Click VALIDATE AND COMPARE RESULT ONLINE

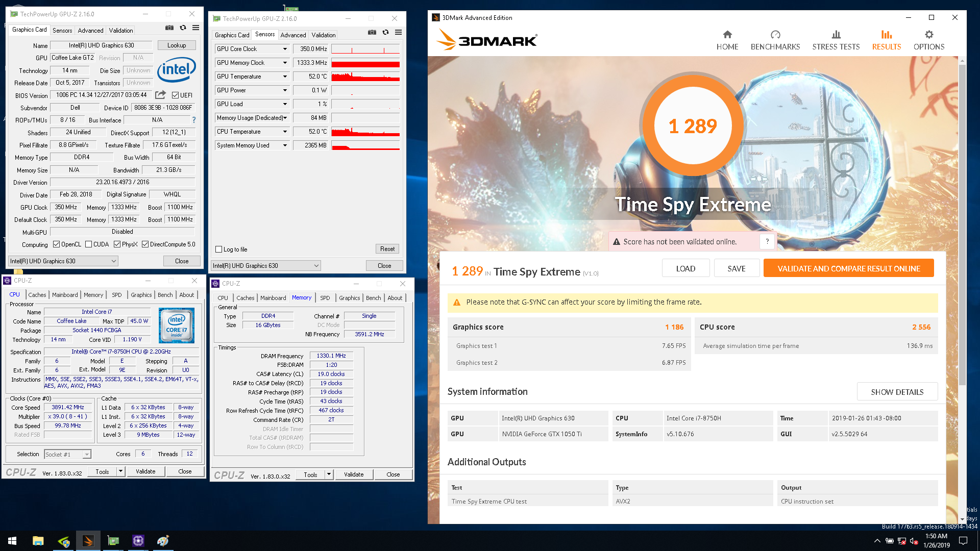coord(848,268)
